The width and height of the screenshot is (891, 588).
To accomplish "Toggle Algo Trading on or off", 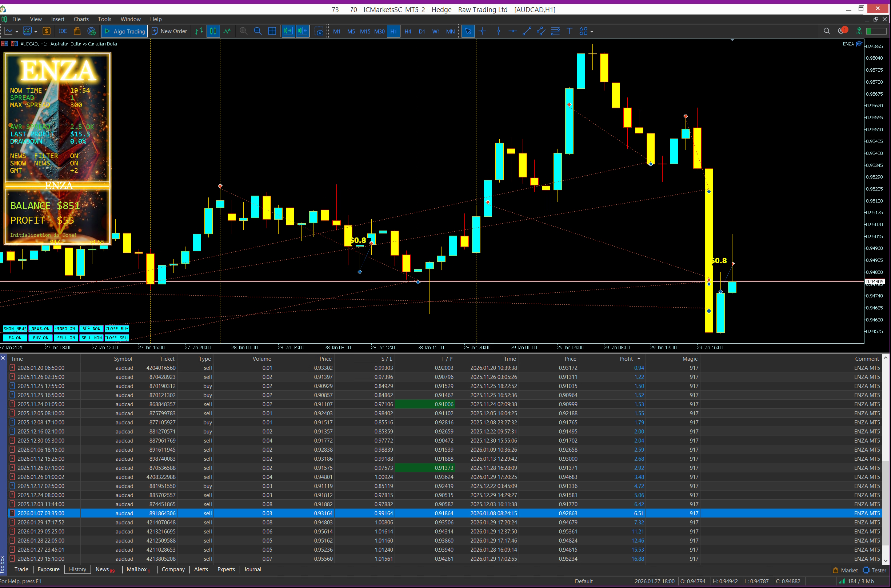I will click(124, 32).
